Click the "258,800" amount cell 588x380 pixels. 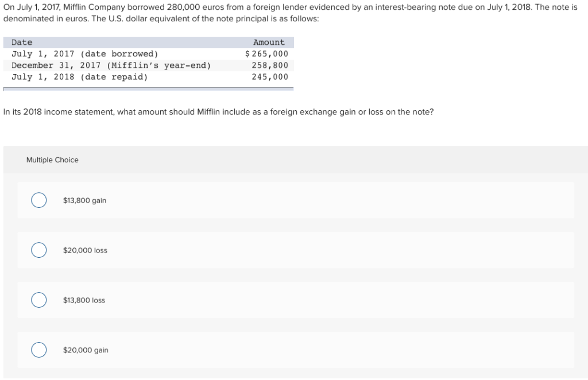273,65
